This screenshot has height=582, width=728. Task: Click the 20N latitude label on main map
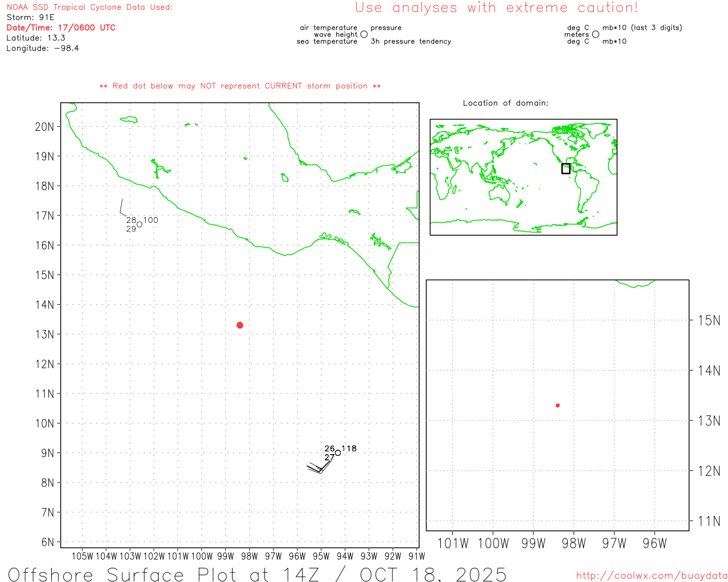point(44,127)
